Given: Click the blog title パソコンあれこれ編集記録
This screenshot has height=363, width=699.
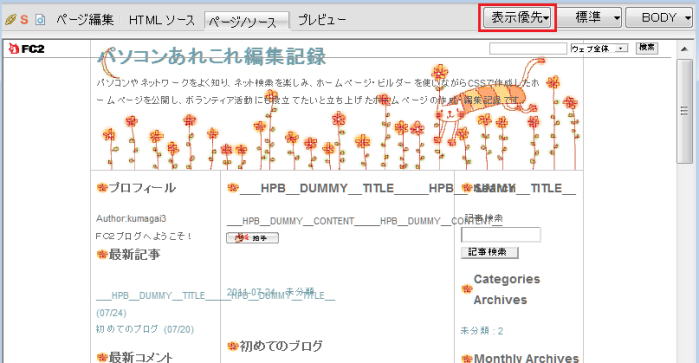Looking at the screenshot, I should 211,57.
